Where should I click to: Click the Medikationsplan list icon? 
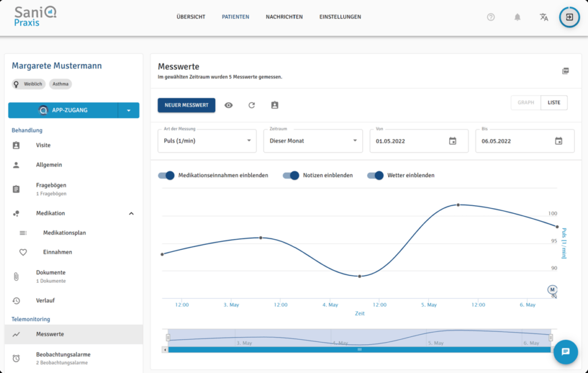pos(23,233)
